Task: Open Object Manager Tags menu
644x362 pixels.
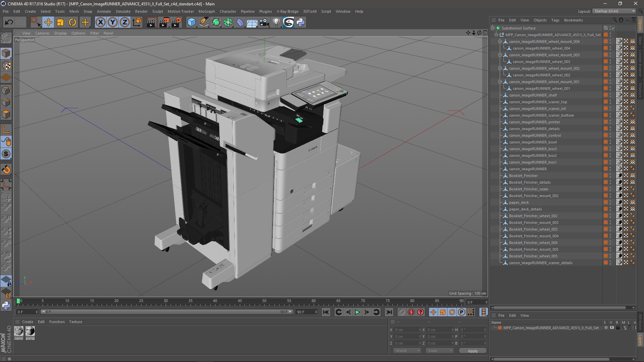Action: click(555, 20)
